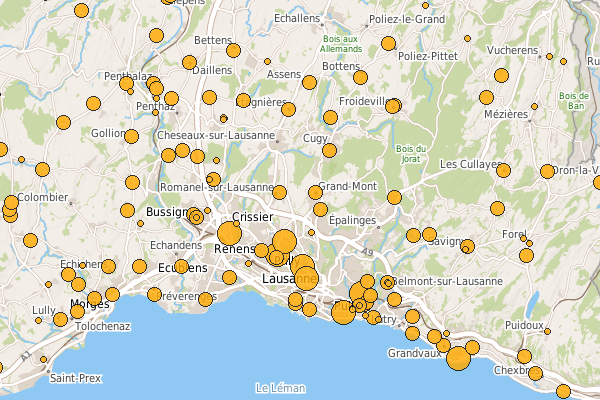Select the large marker near Grandvaux
Image resolution: width=600 pixels, height=400 pixels.
tap(459, 358)
